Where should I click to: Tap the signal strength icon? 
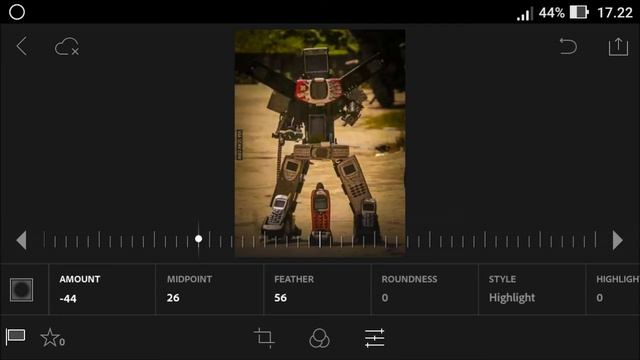(x=524, y=13)
